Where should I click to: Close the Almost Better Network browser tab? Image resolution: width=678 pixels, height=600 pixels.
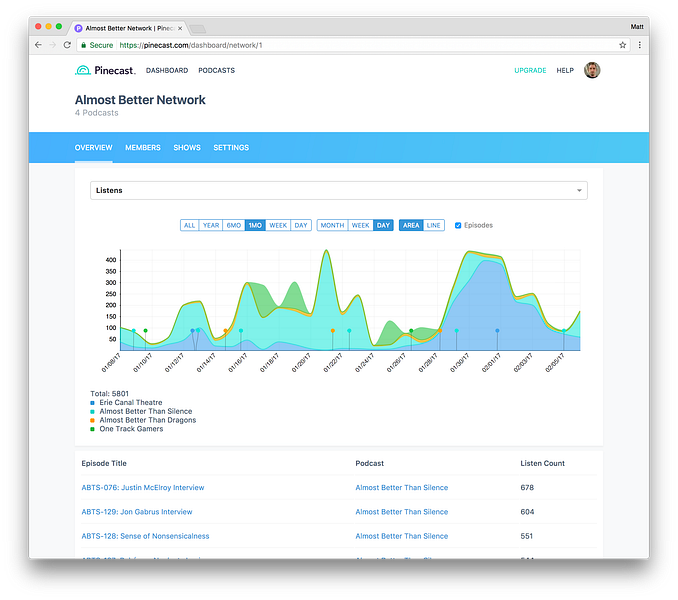pos(180,29)
